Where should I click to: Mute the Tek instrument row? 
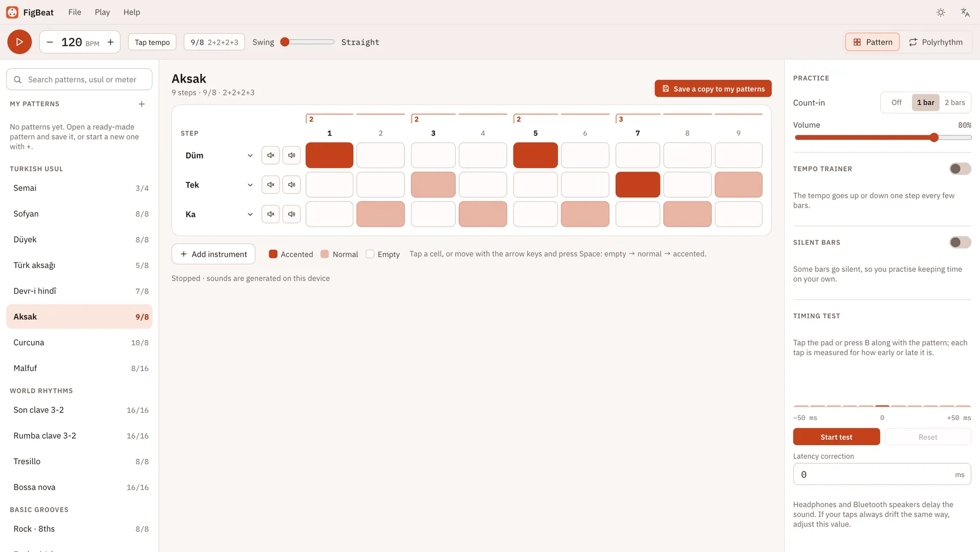click(271, 185)
